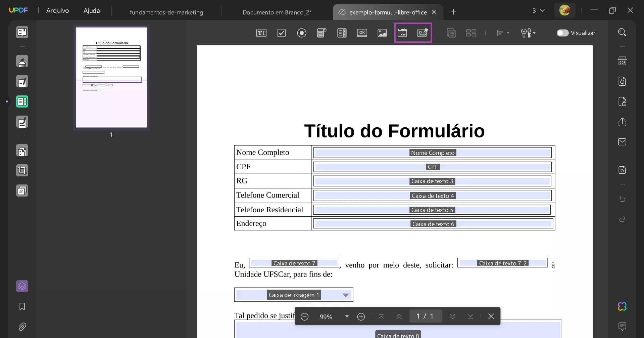Select page 1 thumbnail in the page panel
The image size is (644, 338).
[x=111, y=77]
